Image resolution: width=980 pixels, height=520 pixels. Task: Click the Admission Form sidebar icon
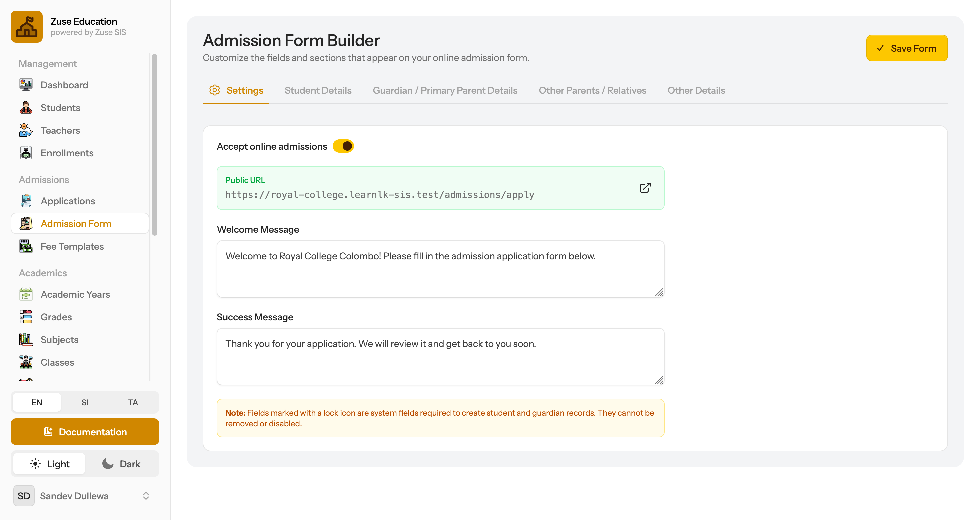click(x=26, y=224)
